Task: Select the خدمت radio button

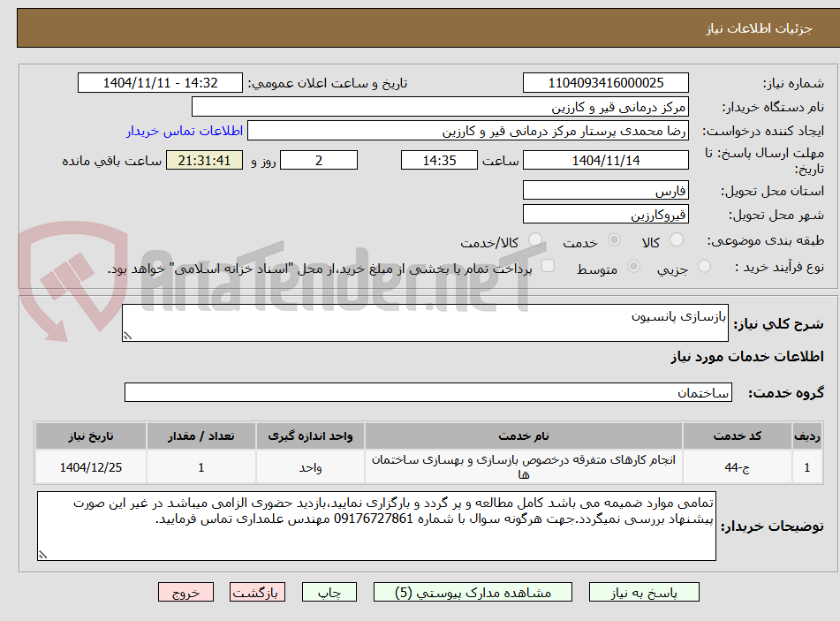Action: 614,240
